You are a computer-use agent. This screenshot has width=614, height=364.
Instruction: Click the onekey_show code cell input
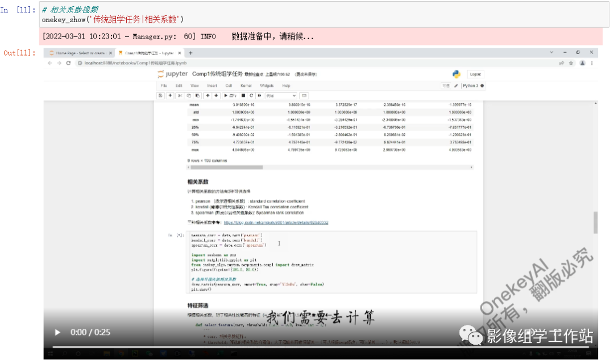[324, 14]
